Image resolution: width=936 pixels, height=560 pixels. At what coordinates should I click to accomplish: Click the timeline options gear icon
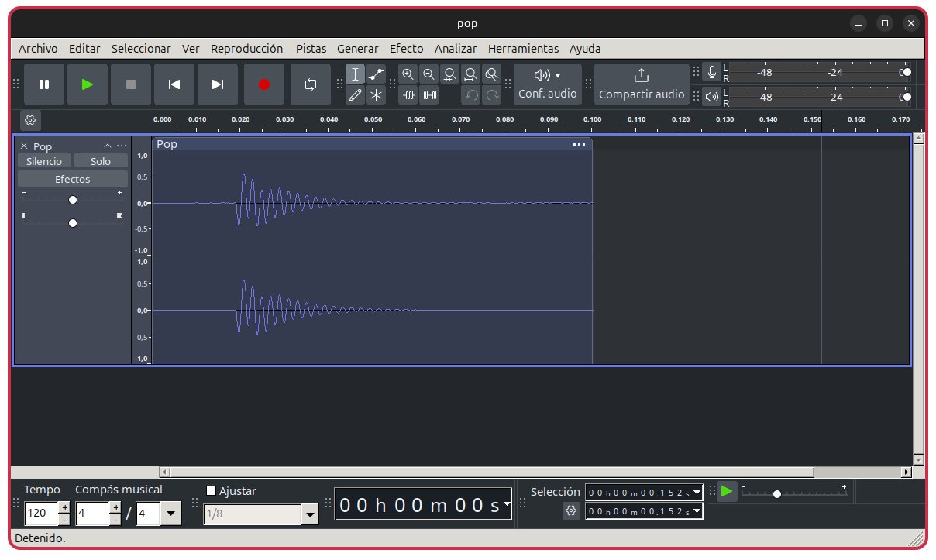(30, 120)
